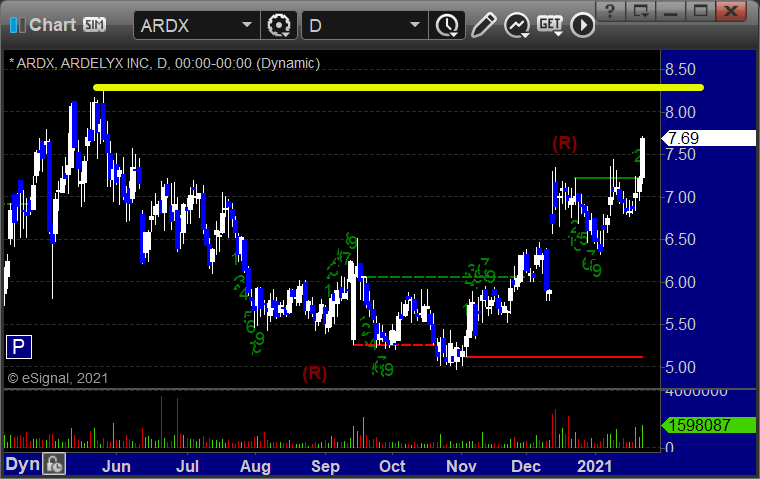This screenshot has height=479, width=760.
Task: Click the Chart window bar icon
Action: point(18,25)
